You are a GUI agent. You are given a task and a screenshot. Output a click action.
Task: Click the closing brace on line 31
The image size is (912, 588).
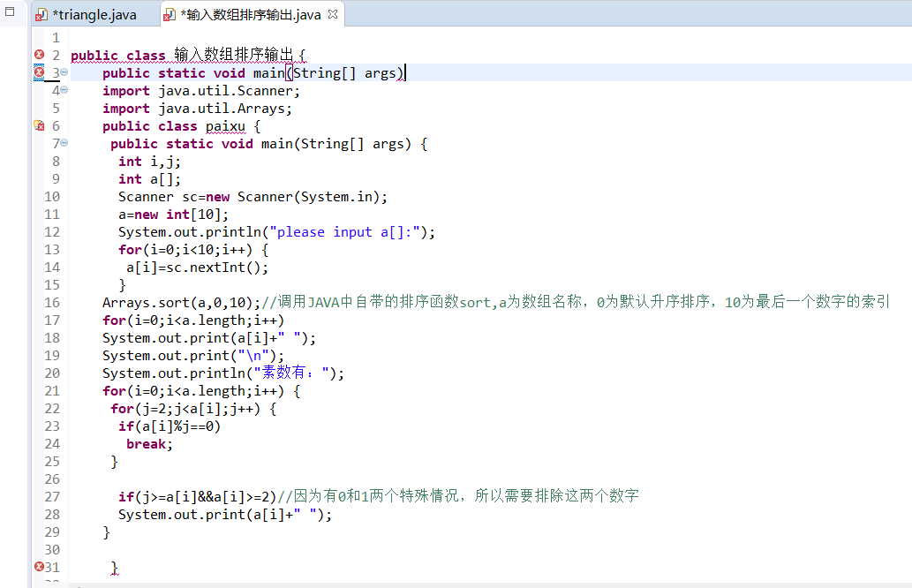[x=115, y=567]
